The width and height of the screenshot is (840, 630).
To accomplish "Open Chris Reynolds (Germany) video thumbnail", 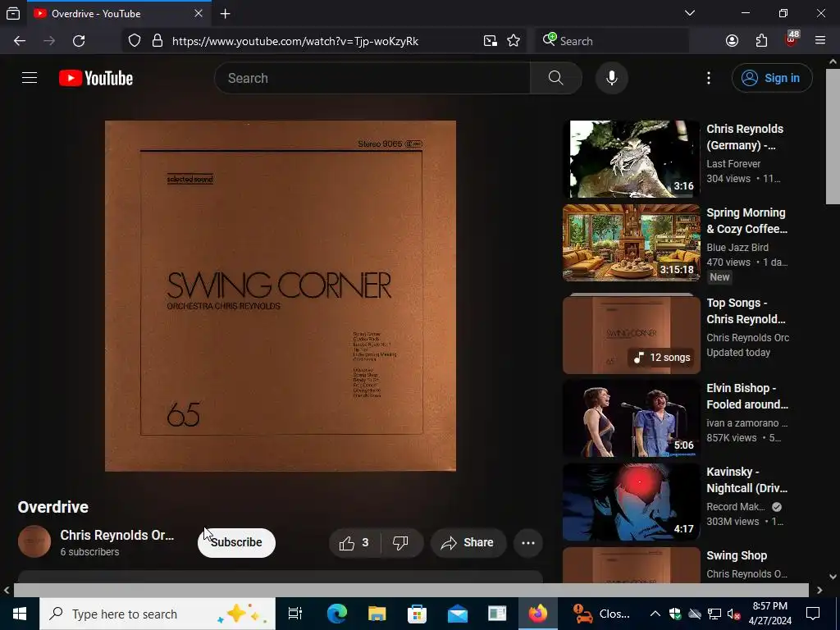I will (631, 159).
